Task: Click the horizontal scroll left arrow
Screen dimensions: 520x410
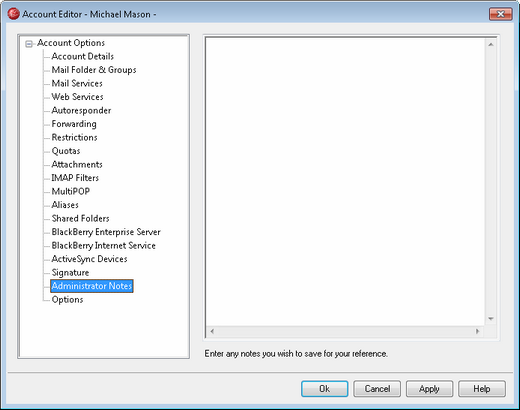Action: pyautogui.click(x=212, y=331)
